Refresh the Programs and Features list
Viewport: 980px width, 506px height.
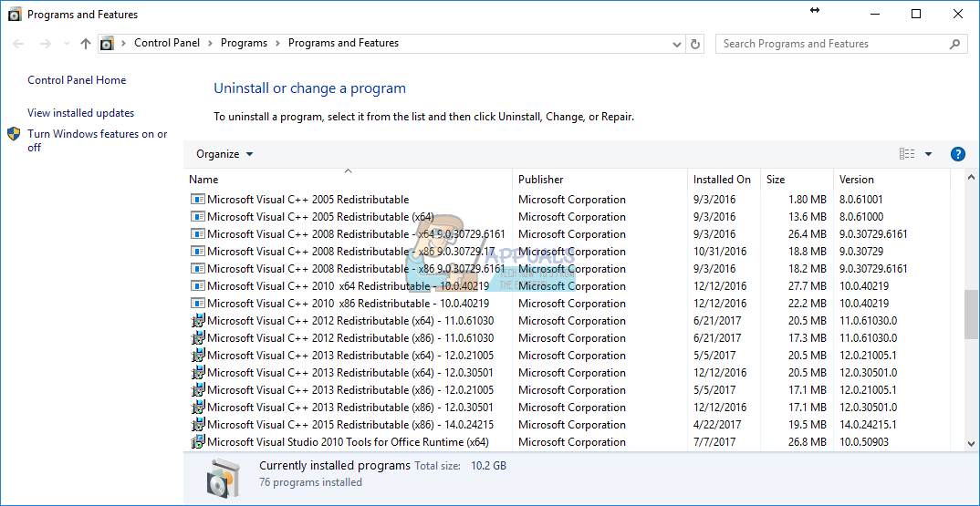coord(695,44)
